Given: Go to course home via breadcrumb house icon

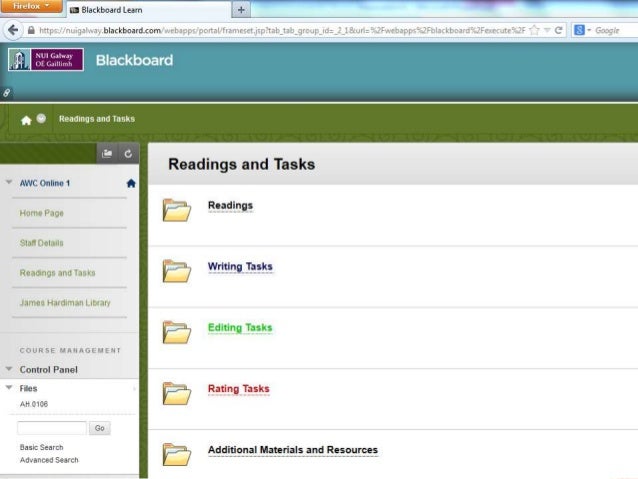Looking at the screenshot, I should pyautogui.click(x=26, y=120).
